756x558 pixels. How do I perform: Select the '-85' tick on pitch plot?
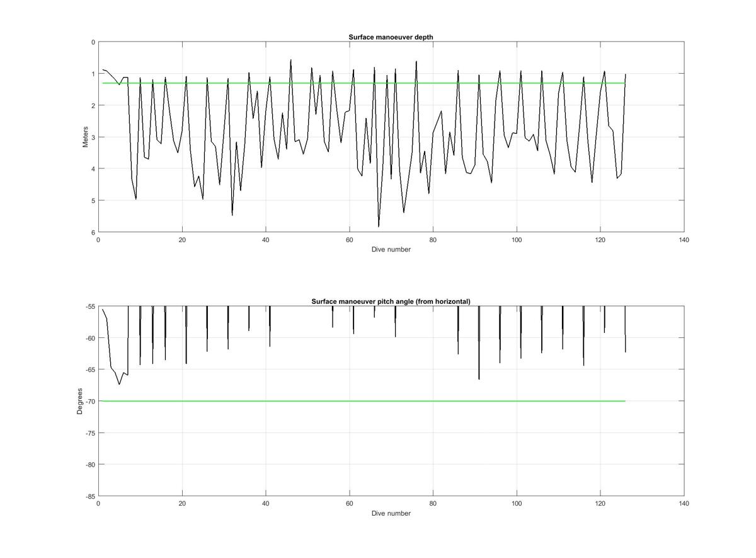[89, 496]
